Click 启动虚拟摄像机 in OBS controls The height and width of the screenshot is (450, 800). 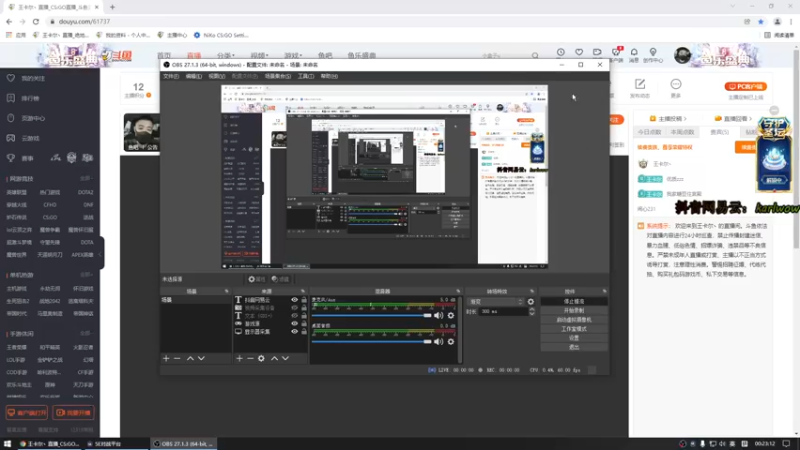[574, 320]
